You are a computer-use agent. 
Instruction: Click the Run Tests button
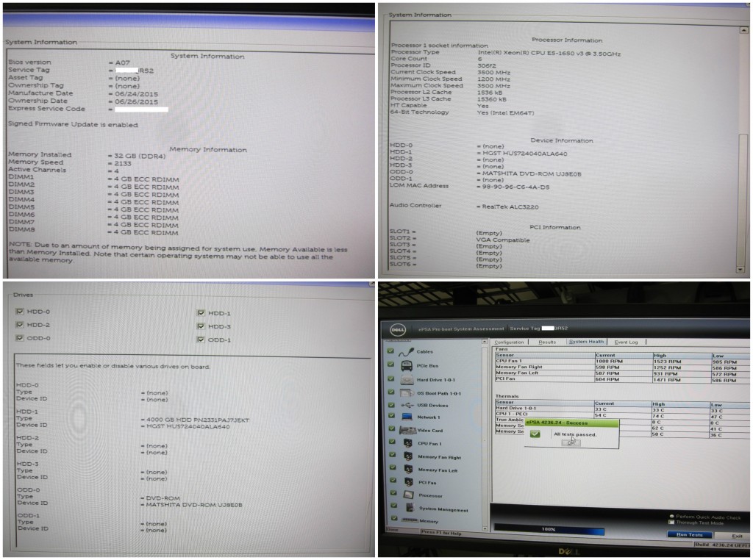pos(690,534)
